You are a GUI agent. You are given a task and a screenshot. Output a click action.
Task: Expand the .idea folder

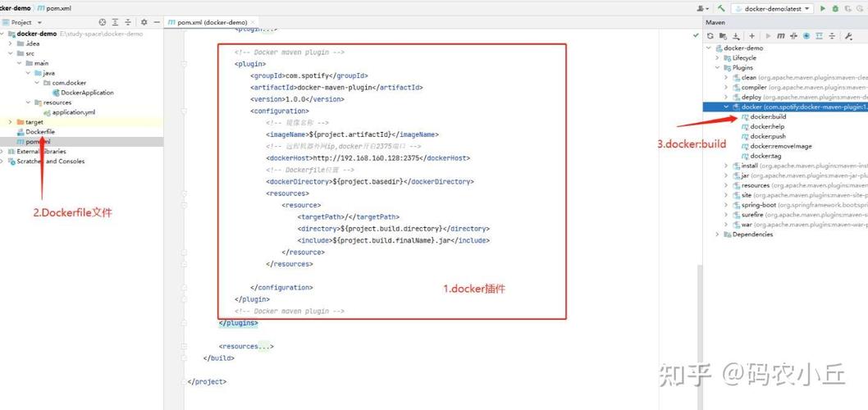11,43
